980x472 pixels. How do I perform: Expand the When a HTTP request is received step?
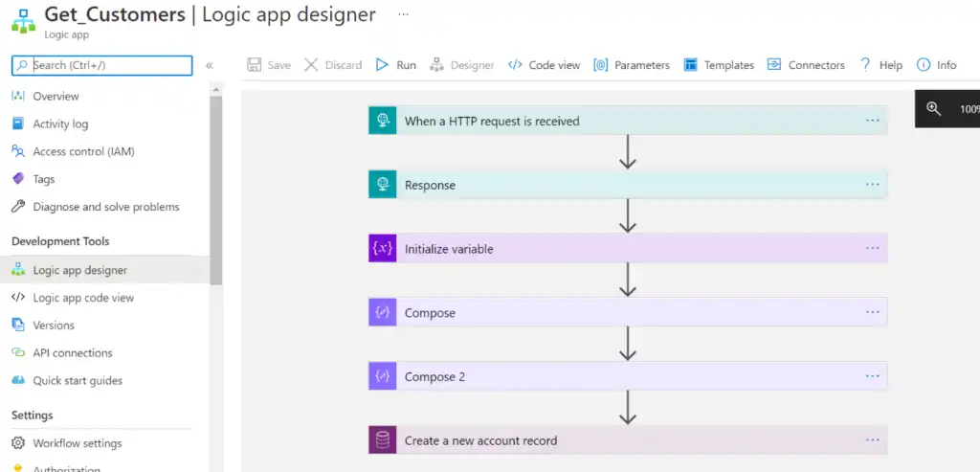[x=628, y=121]
